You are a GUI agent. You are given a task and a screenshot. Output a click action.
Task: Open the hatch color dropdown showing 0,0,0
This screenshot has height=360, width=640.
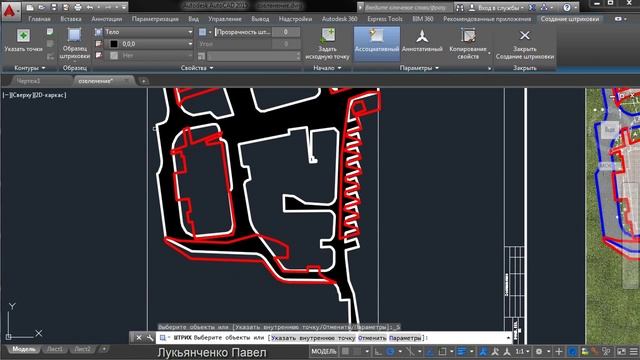pyautogui.click(x=148, y=44)
